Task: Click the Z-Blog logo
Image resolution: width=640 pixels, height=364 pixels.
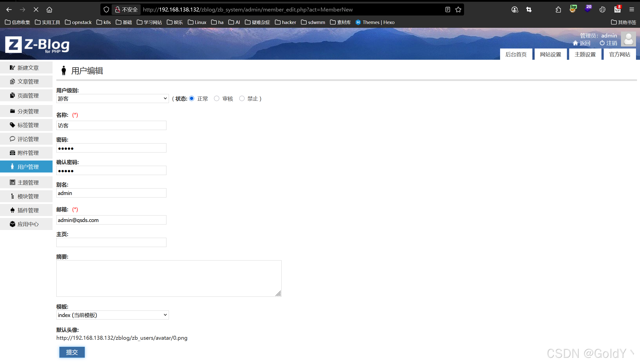Action: 37,45
